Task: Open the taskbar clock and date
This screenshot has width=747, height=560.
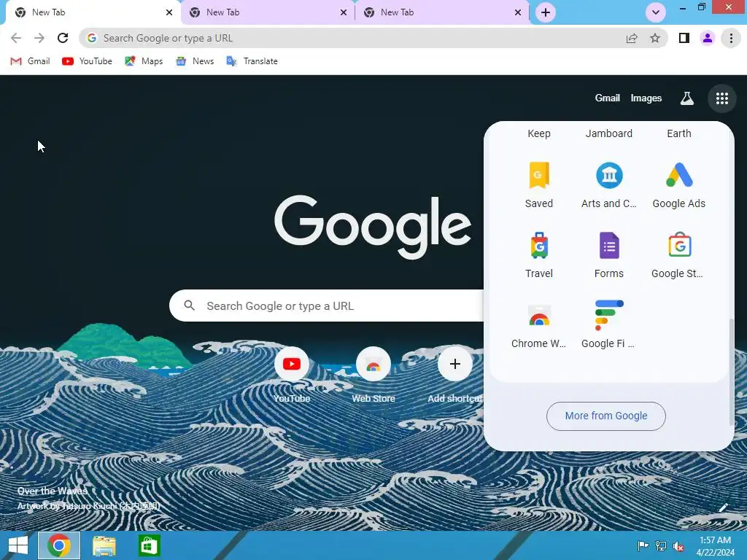Action: pyautogui.click(x=715, y=545)
